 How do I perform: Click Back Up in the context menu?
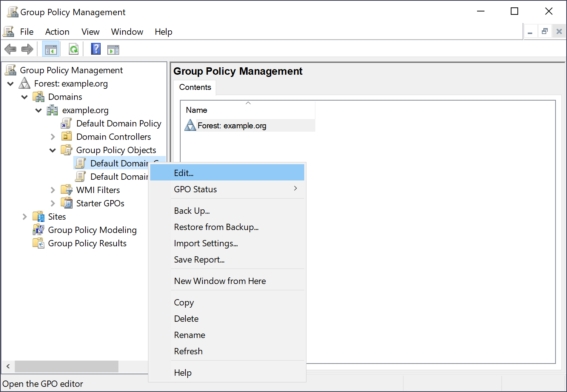(x=192, y=210)
